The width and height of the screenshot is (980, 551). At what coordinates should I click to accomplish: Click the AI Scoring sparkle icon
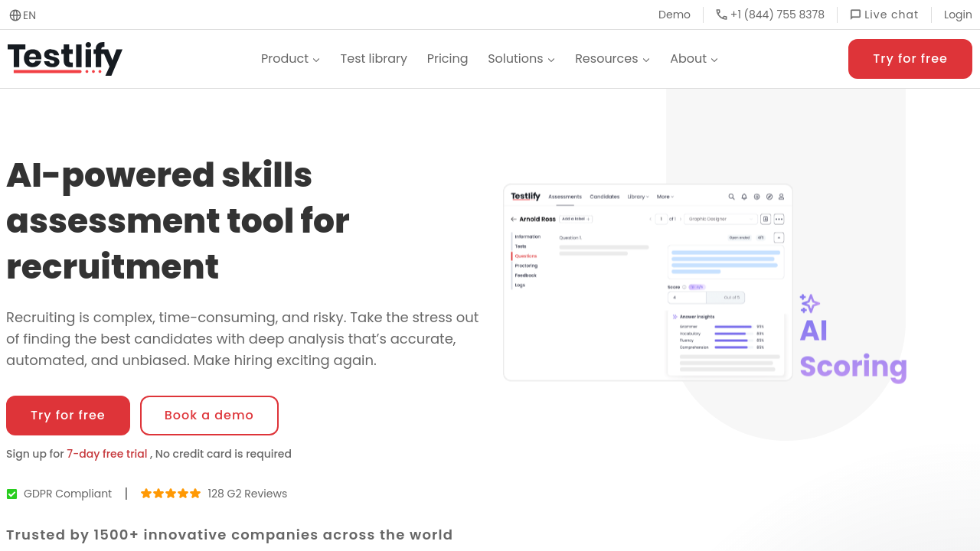809,304
